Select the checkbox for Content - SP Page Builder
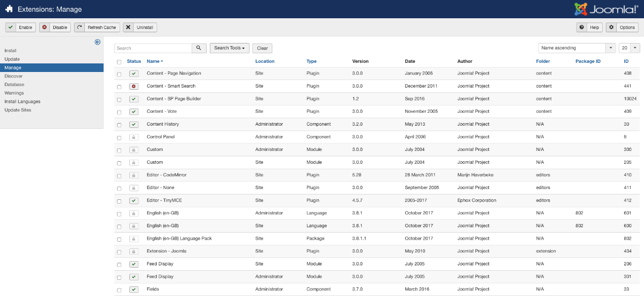The height and width of the screenshot is (296, 644). pos(119,99)
